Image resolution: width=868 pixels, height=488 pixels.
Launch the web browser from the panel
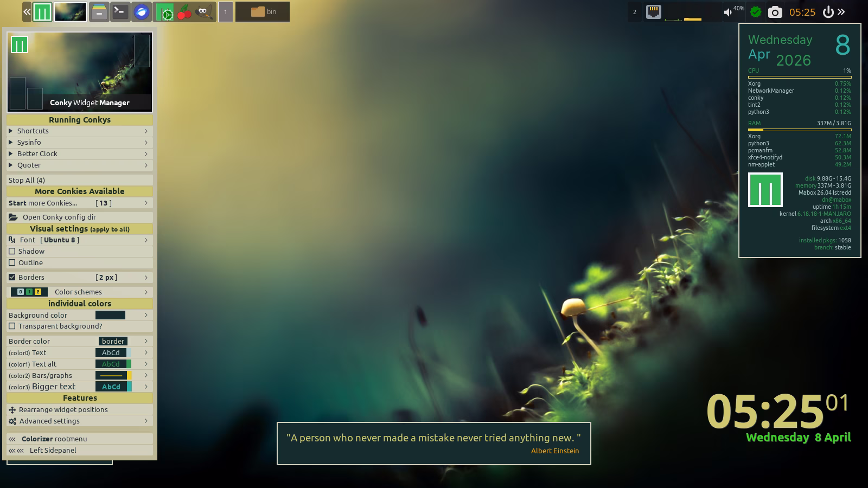point(142,12)
